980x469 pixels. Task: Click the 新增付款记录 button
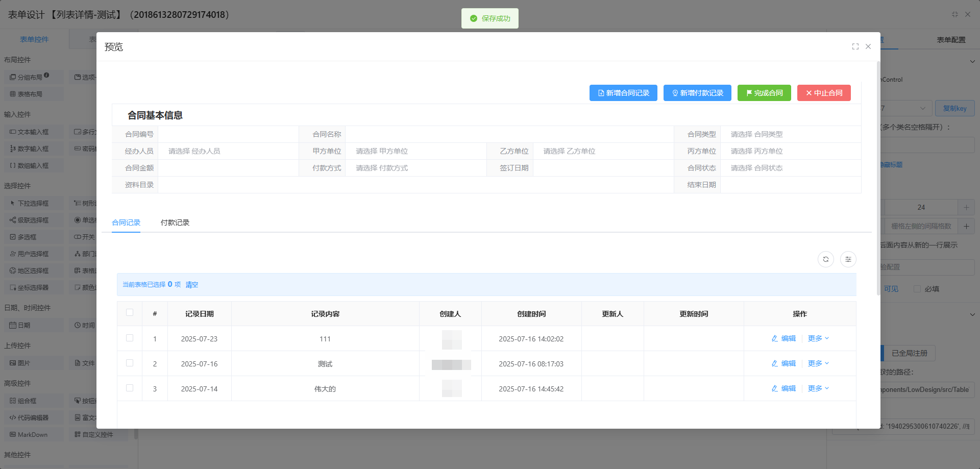coord(697,93)
